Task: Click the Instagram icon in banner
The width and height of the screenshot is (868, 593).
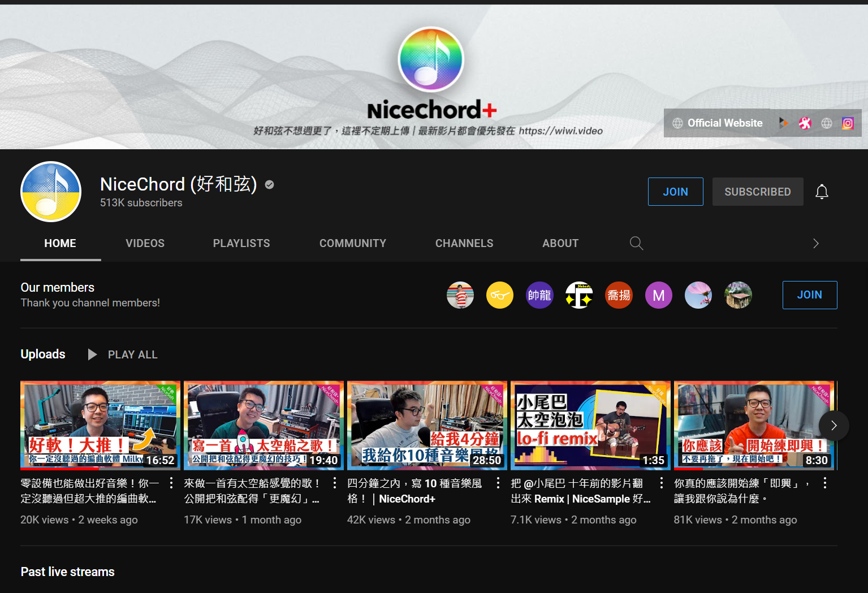Action: tap(848, 123)
